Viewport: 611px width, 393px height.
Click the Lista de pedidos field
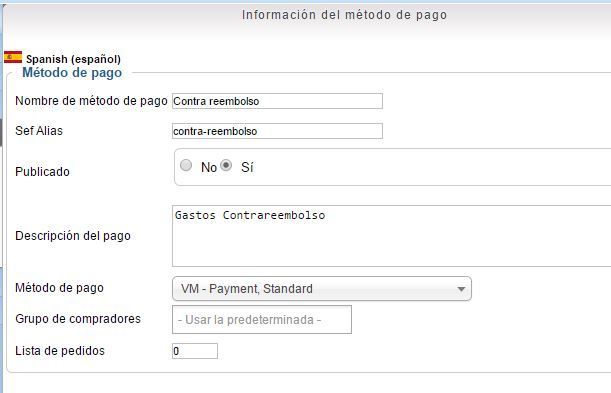click(195, 351)
